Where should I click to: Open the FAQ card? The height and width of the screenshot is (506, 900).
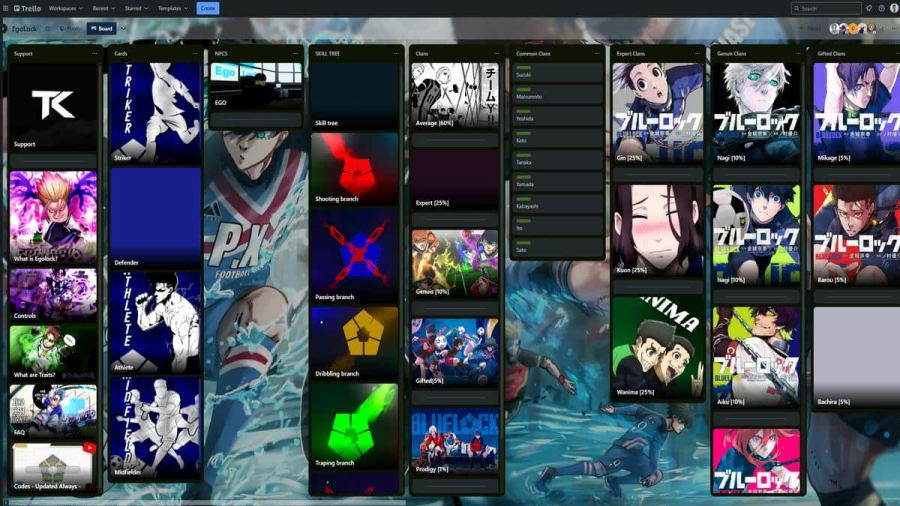[53, 411]
